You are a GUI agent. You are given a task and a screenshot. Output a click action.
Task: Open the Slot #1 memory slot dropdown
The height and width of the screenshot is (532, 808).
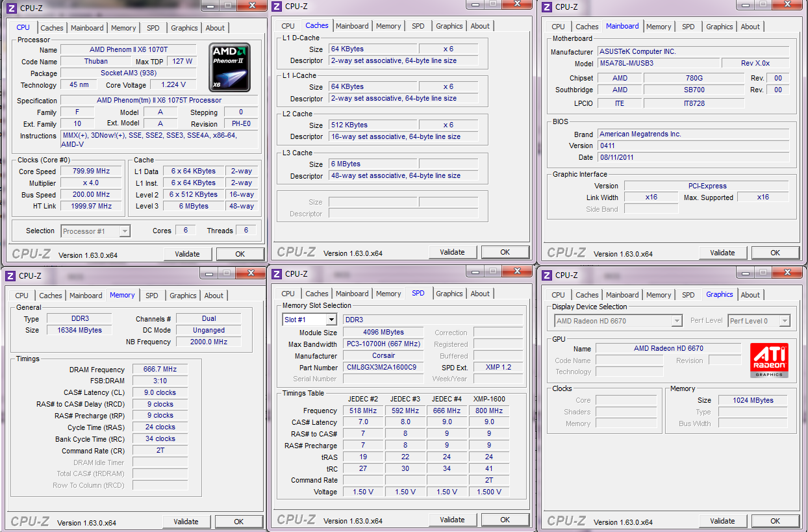[309, 320]
